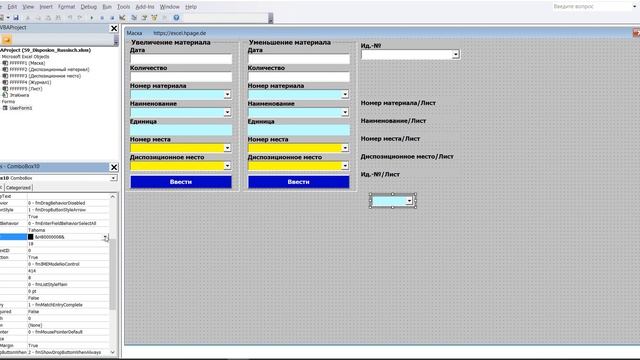Click the Дата field under Увеличение материала
The height and width of the screenshot is (360, 640).
click(x=181, y=59)
